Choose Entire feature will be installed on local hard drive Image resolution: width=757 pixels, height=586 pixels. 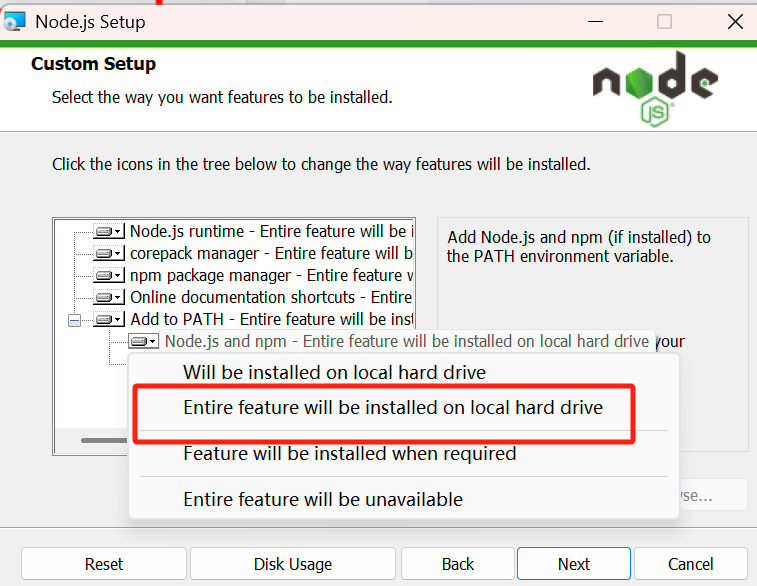click(x=393, y=407)
